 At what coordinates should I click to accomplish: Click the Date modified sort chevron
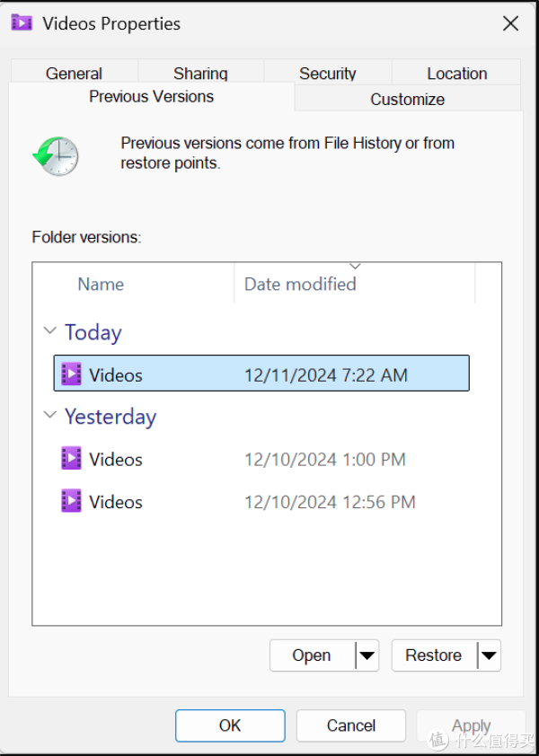pyautogui.click(x=356, y=266)
